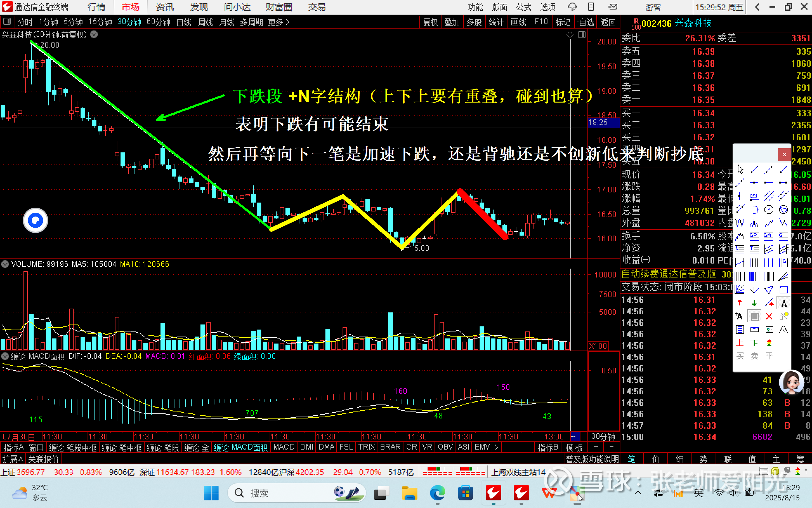Click the refresh chat icon in title bar
The height and width of the screenshot is (508, 812).
tap(572, 7)
